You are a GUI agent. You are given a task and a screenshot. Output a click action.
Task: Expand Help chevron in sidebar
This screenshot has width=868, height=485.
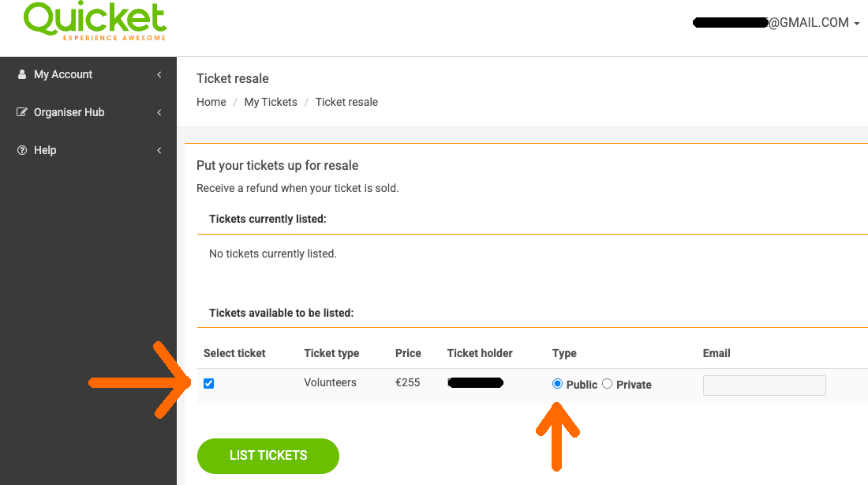(159, 150)
